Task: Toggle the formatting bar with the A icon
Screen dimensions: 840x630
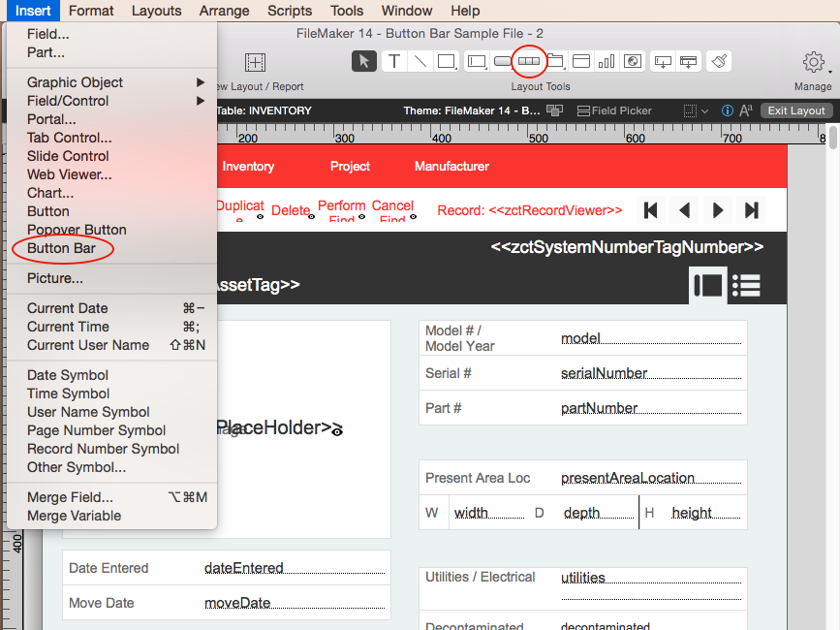Action: [745, 110]
